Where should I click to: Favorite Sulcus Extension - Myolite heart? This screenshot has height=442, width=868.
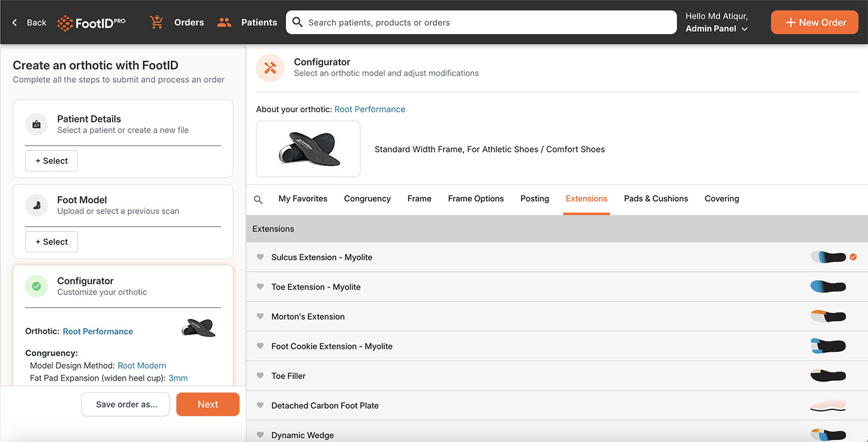[260, 257]
